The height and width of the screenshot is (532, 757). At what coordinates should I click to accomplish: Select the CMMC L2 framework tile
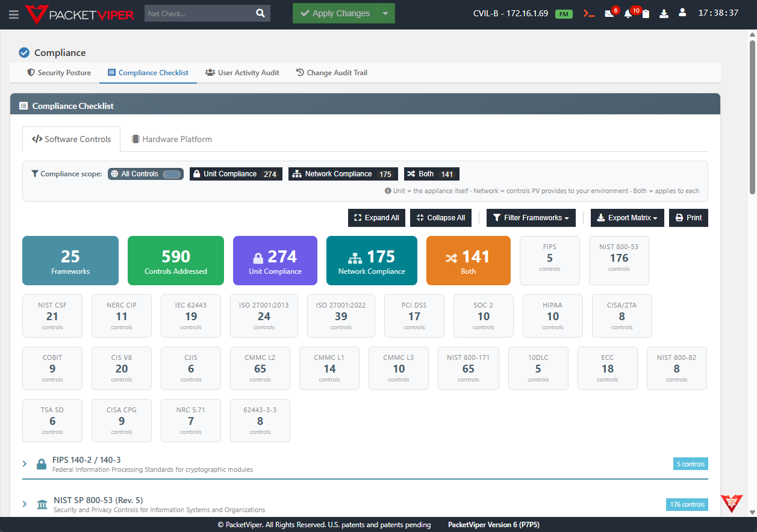pyautogui.click(x=260, y=368)
